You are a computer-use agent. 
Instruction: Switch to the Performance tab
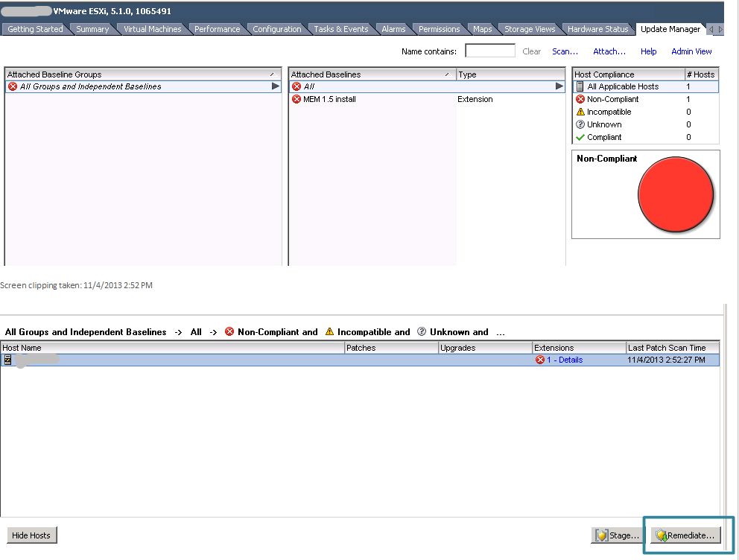[x=218, y=29]
